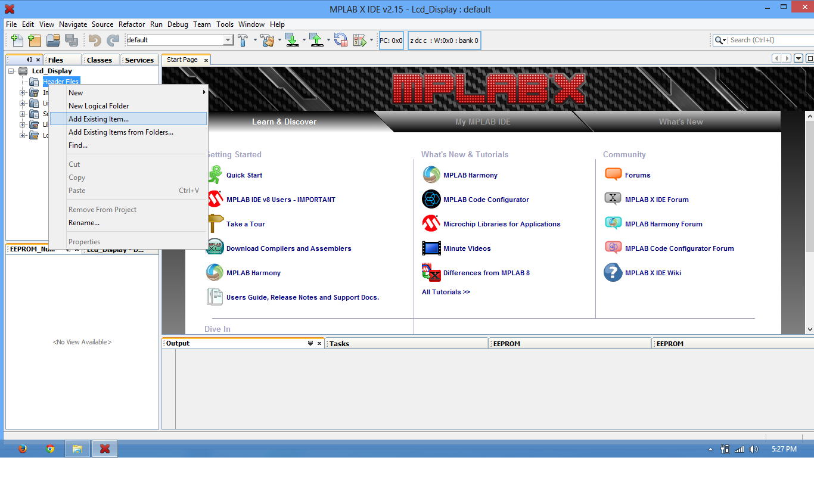Viewport: 814px width, 504px height.
Task: Click the Differences from MPLAB 8 icon
Action: click(x=431, y=272)
